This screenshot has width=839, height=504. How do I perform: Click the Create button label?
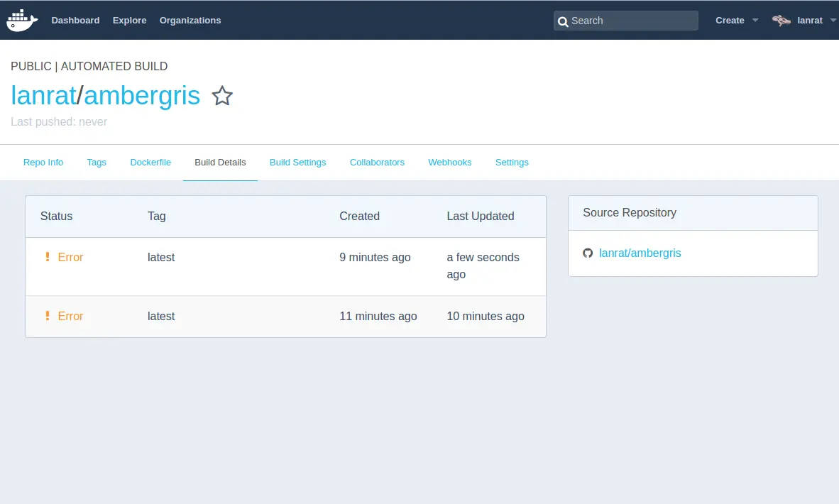click(x=730, y=21)
